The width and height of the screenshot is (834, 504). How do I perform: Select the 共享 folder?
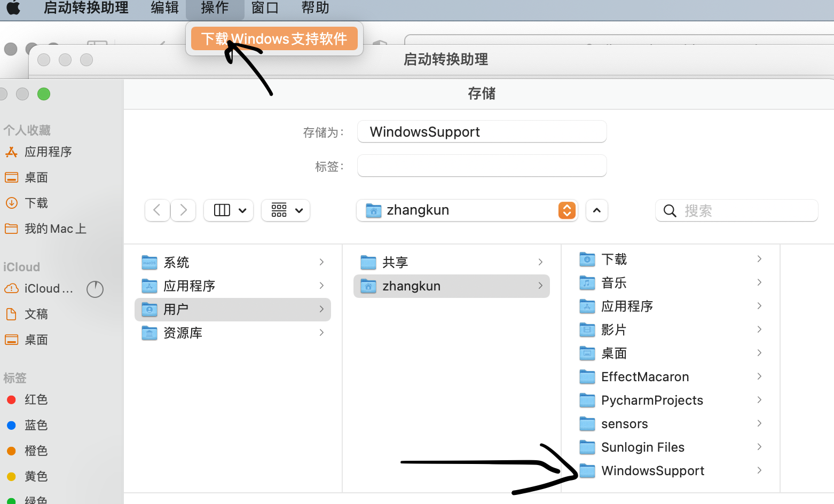(452, 262)
